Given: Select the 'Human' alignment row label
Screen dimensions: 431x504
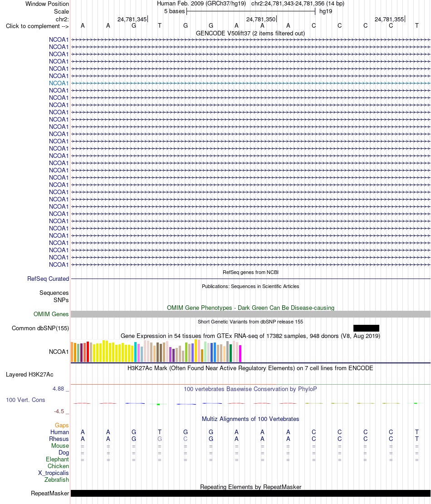Looking at the screenshot, I should (x=59, y=432).
